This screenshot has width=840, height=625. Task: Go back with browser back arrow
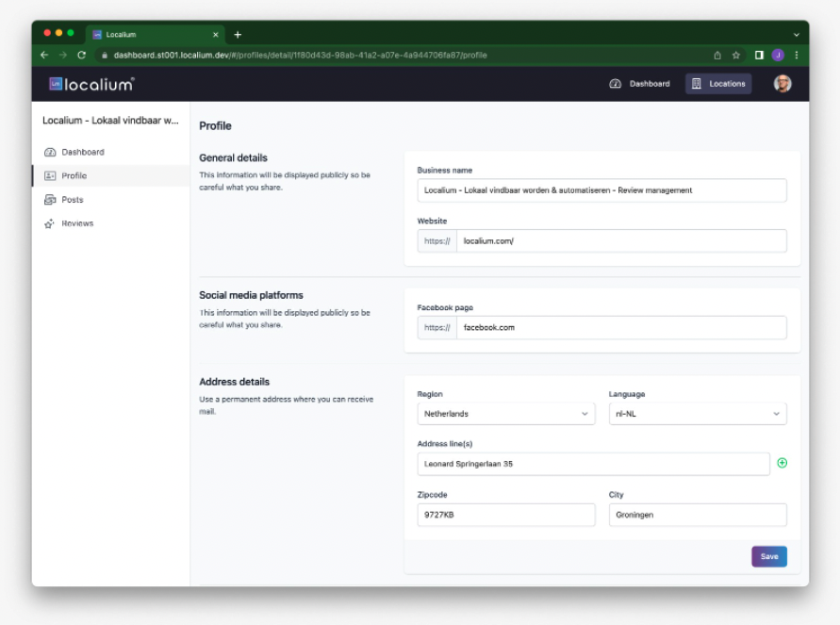[x=44, y=56]
